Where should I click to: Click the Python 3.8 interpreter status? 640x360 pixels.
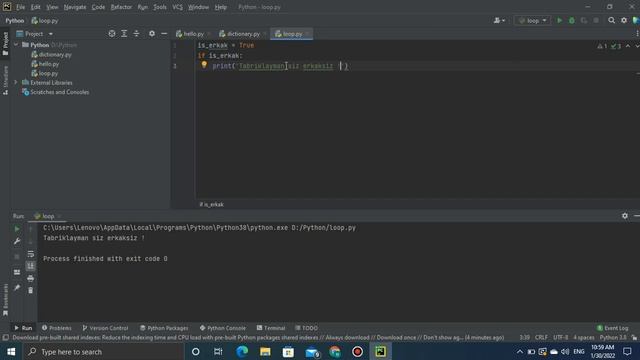[x=613, y=338]
